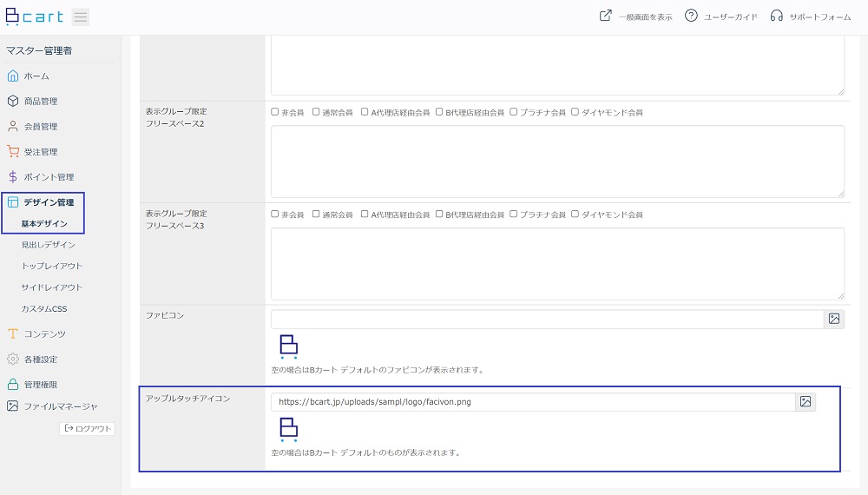Click the アップルタッチアイコン URL input field
Viewport: 868px width, 495px height.
[533, 402]
